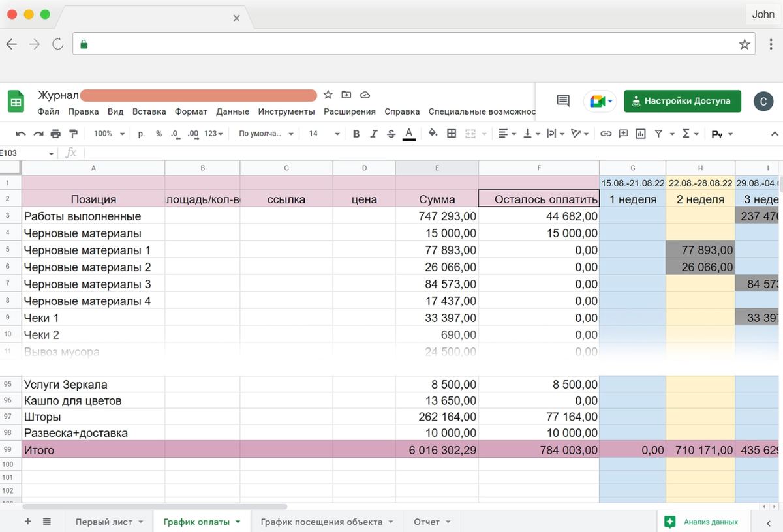Screen dimensions: 783x532
Task: Activate the paint format roller tool
Action: (x=73, y=134)
